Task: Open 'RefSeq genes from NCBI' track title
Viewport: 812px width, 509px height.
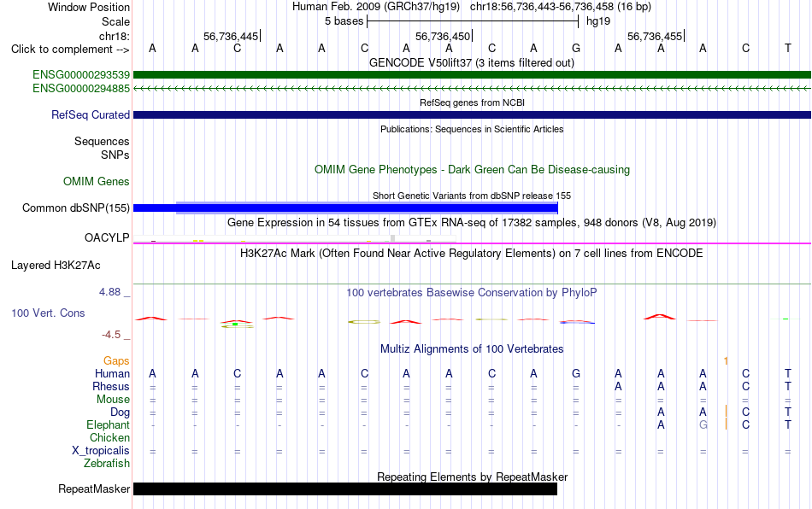Action: (x=473, y=103)
